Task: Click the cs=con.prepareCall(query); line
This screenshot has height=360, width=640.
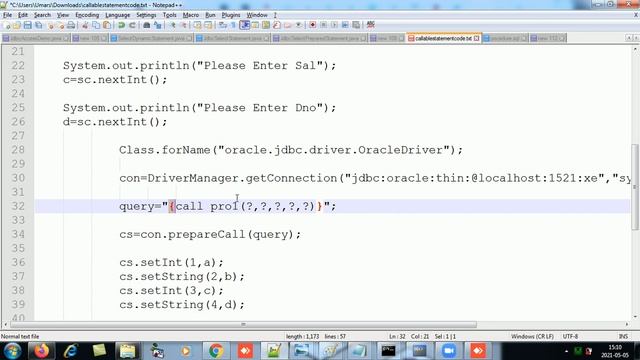Action: (210, 234)
